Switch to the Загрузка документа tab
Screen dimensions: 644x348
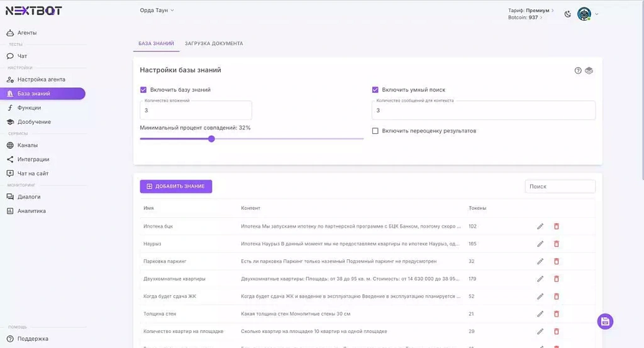(213, 43)
